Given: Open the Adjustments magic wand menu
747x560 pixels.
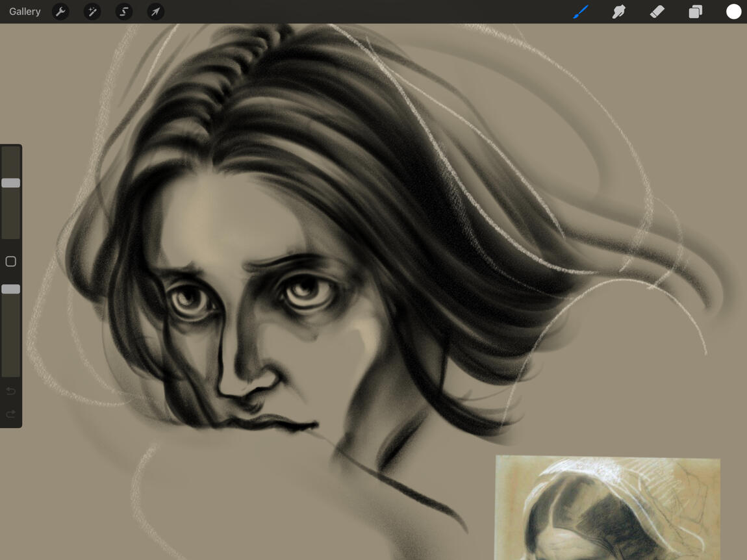Looking at the screenshot, I should [92, 12].
